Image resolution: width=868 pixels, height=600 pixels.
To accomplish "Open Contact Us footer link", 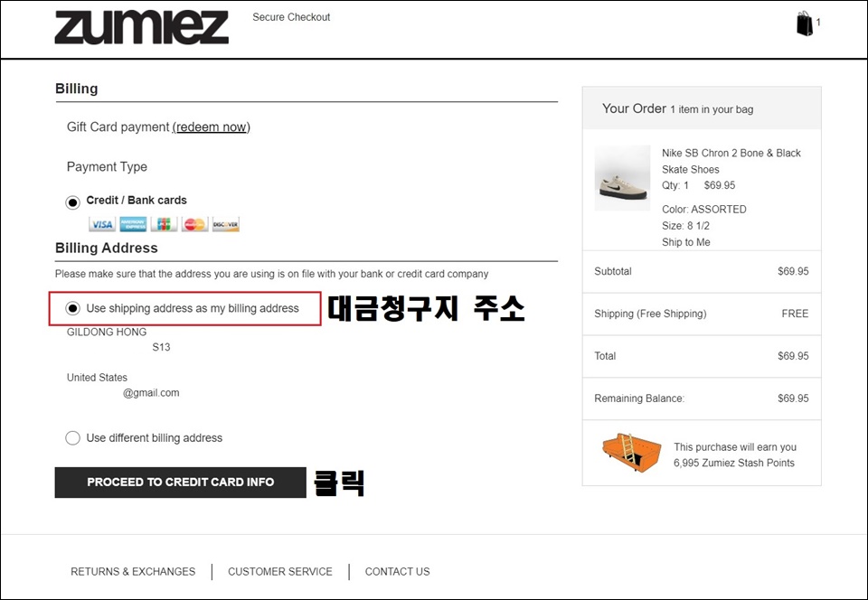I will (398, 571).
